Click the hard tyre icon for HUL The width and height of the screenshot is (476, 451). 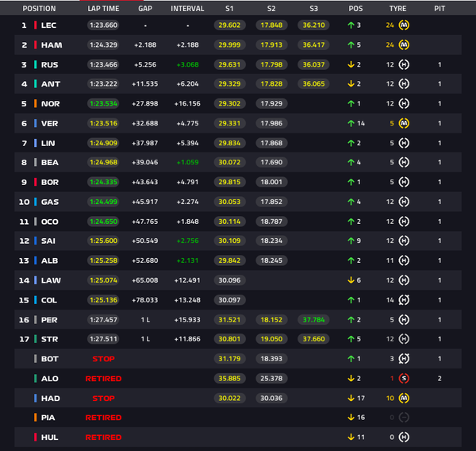pos(404,437)
